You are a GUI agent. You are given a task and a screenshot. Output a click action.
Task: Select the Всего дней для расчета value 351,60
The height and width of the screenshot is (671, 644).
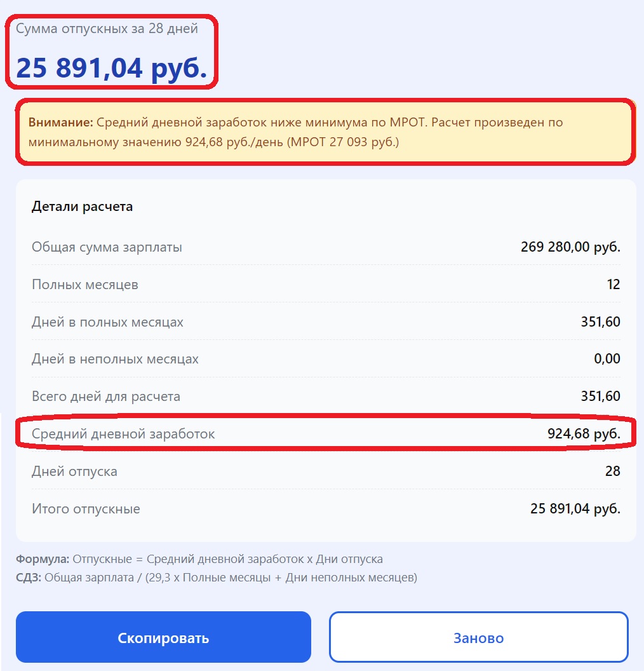(x=600, y=395)
